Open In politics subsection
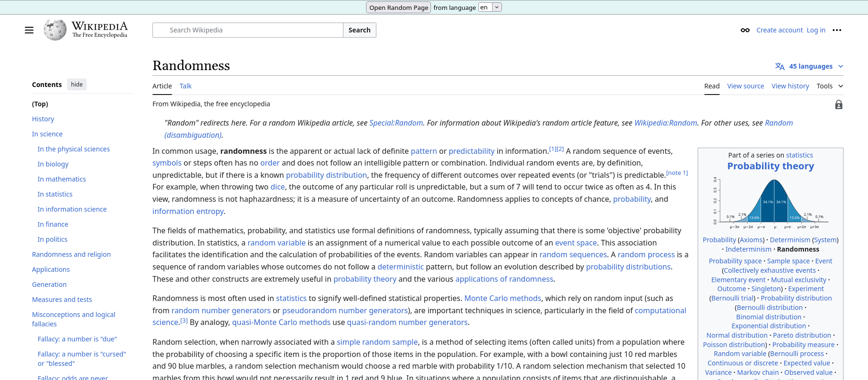 pyautogui.click(x=52, y=239)
